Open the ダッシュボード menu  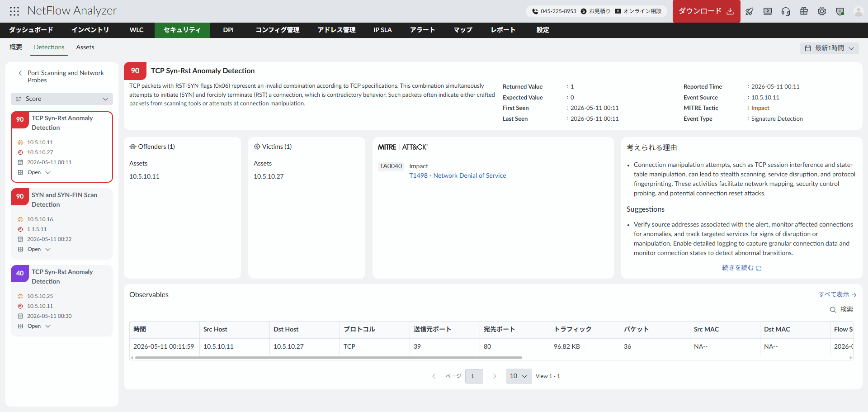pyautogui.click(x=31, y=30)
